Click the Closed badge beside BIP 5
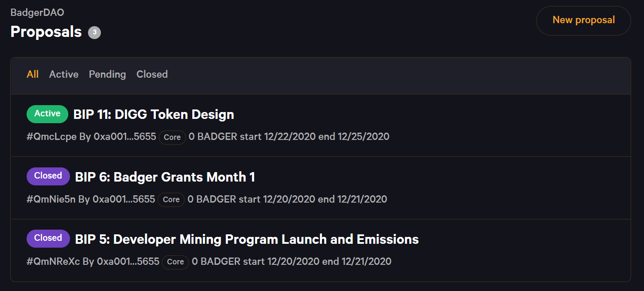The image size is (644, 291). coord(48,238)
